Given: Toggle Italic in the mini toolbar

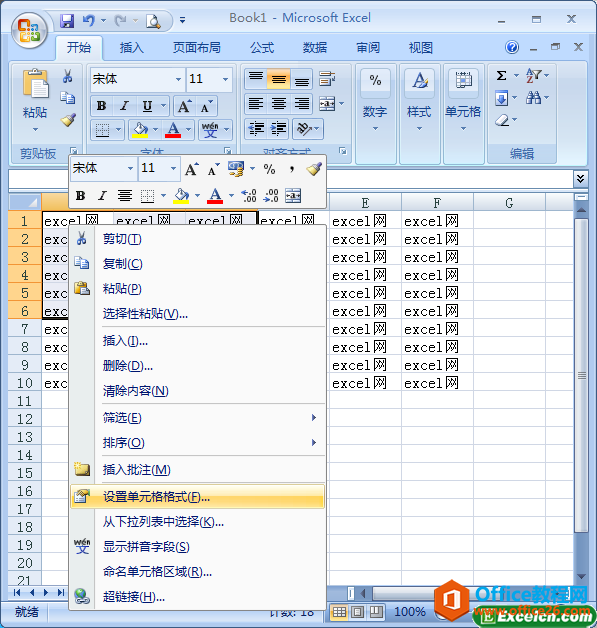Looking at the screenshot, I should coord(103,195).
